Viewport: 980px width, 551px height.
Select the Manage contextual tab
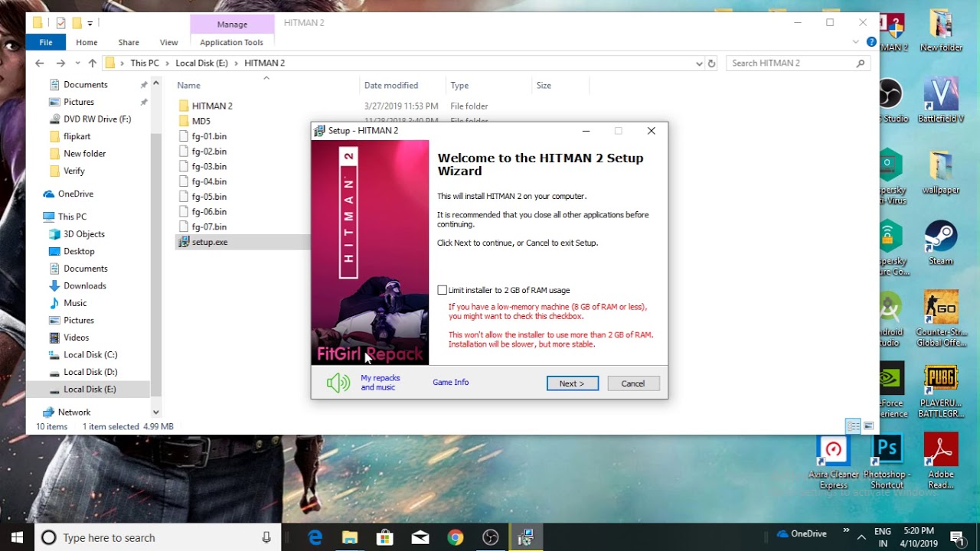click(x=232, y=24)
